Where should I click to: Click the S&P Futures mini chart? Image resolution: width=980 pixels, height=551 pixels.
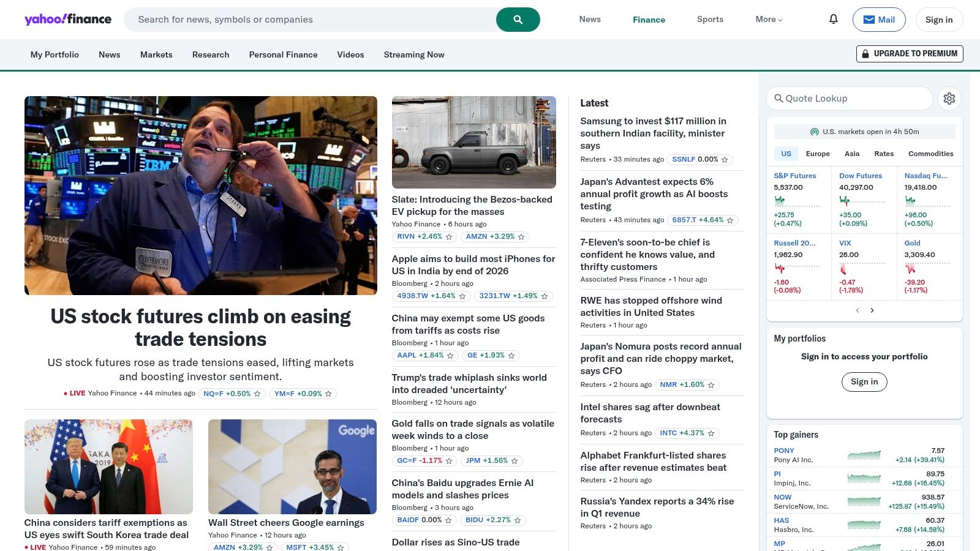[797, 201]
